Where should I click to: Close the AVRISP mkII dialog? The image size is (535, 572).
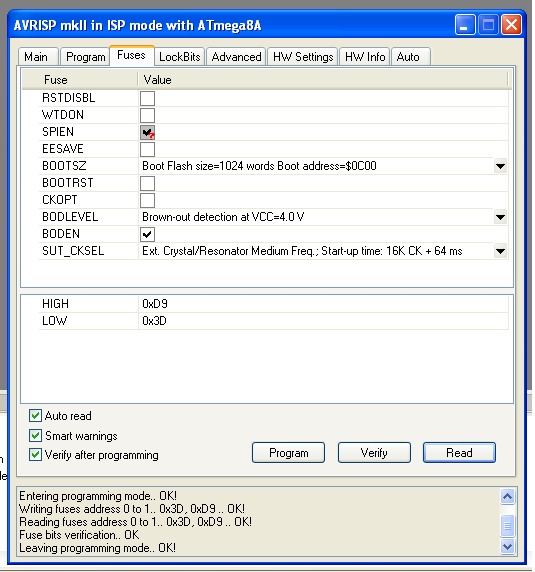(x=511, y=25)
